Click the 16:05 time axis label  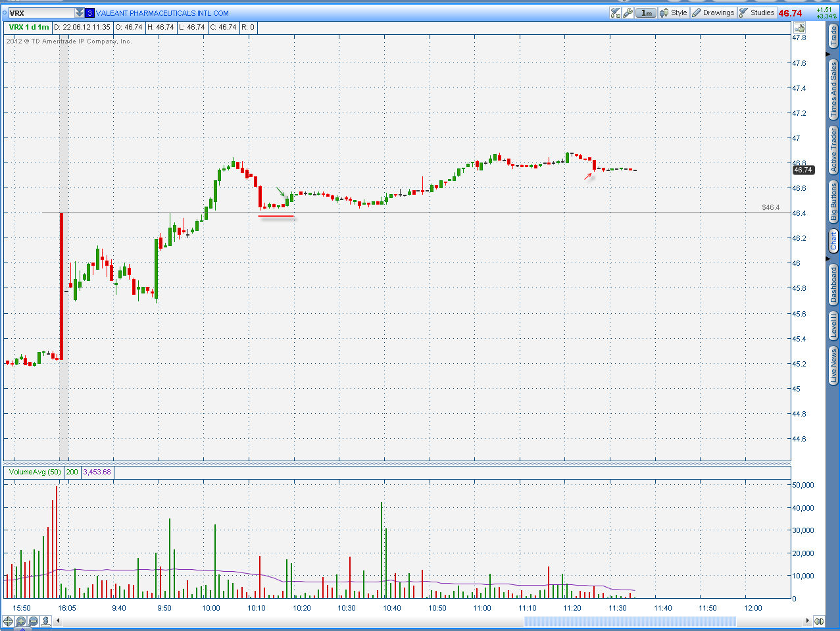[67, 608]
